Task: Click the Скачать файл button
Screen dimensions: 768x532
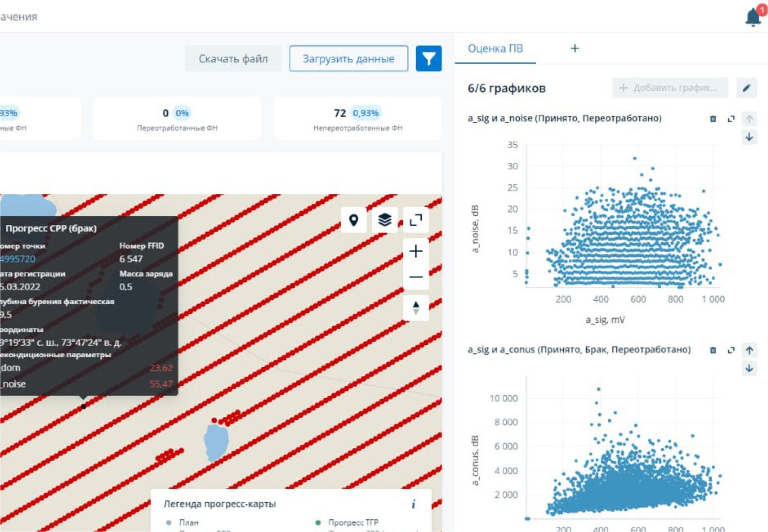Action: point(233,59)
